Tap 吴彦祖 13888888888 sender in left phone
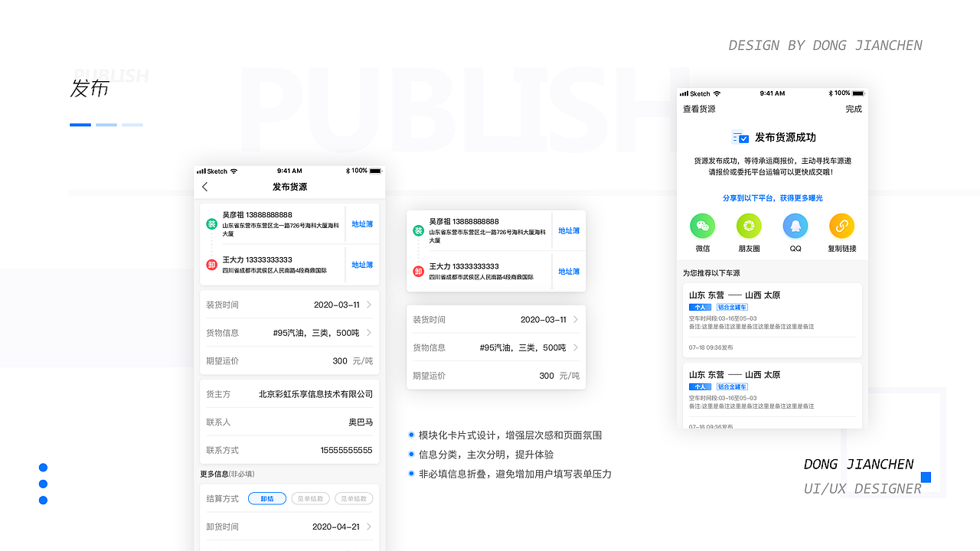The width and height of the screenshot is (980, 551). 257,215
